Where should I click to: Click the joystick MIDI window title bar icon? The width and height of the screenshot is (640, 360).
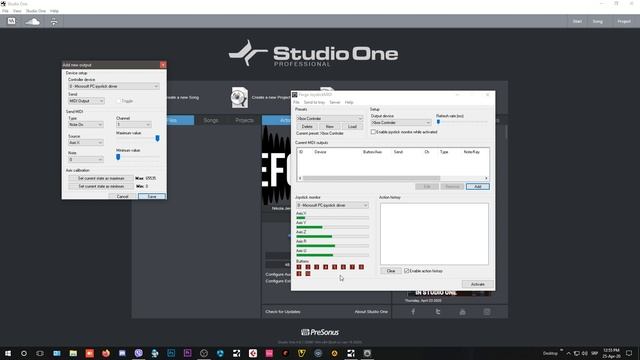click(295, 95)
